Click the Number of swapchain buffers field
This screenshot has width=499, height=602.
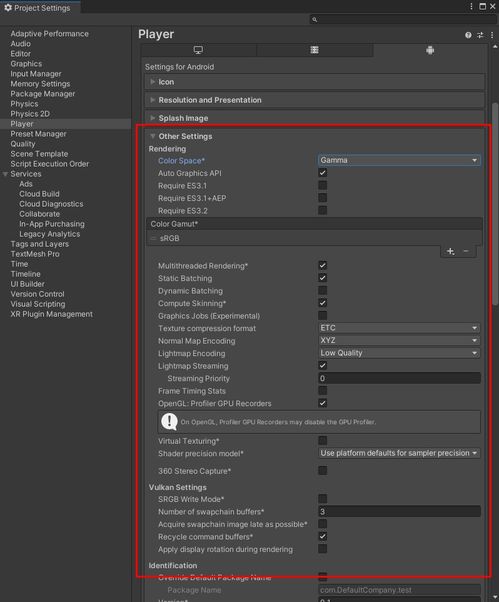(399, 511)
